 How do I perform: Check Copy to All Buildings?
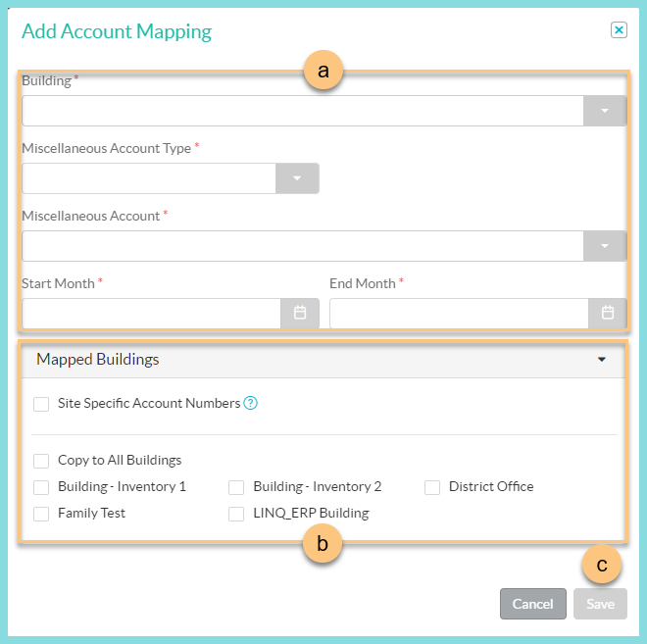pyautogui.click(x=41, y=461)
